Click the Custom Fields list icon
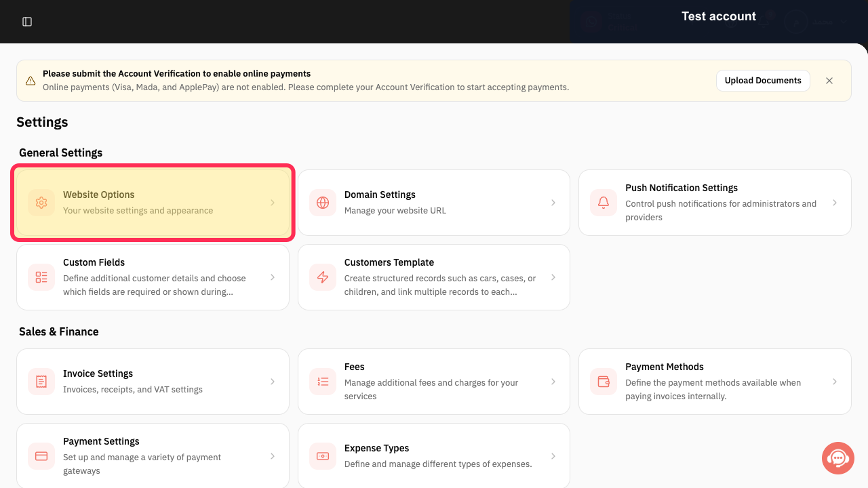 (41, 277)
